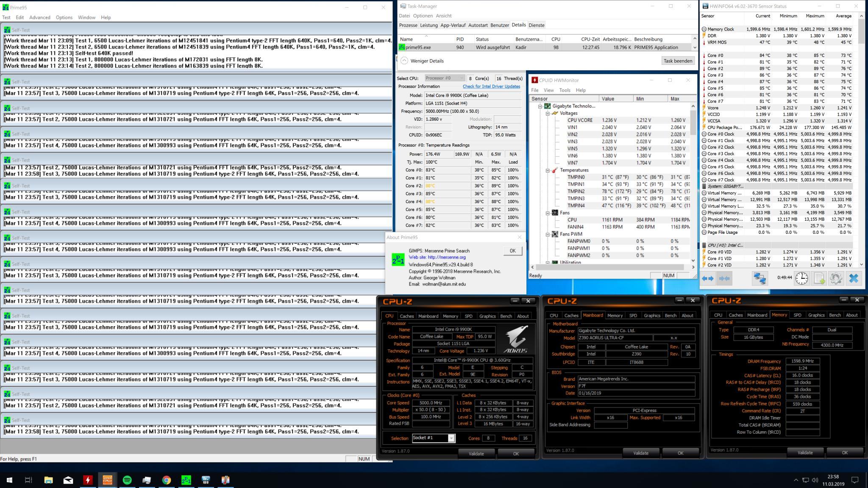
Task: Switch to the Leistung tab in Task-Manager
Action: coord(428,25)
